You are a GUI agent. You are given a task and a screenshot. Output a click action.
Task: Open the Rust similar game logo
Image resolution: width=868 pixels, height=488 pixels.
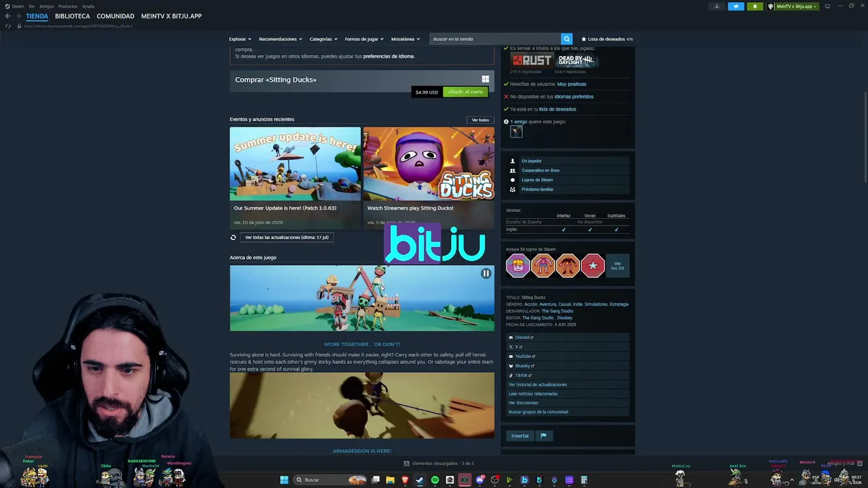[x=532, y=60]
